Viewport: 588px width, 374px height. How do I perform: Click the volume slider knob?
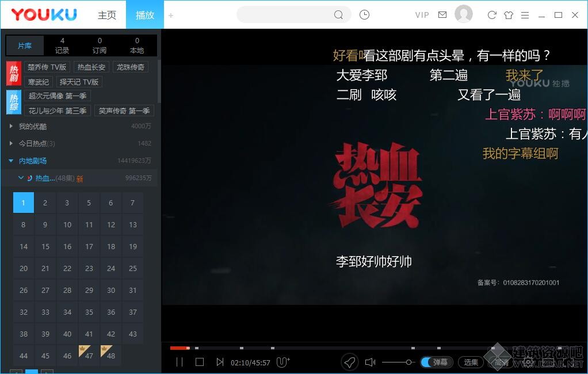[x=408, y=362]
